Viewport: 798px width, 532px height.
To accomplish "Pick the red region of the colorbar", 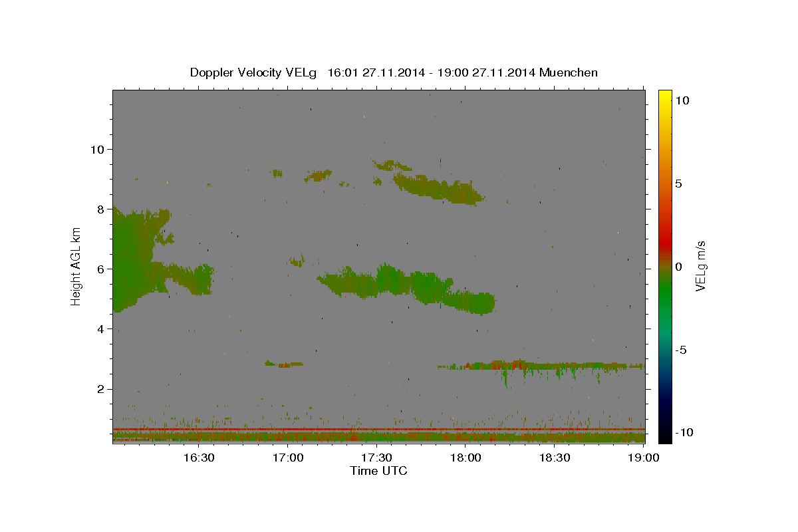I will 664,245.
